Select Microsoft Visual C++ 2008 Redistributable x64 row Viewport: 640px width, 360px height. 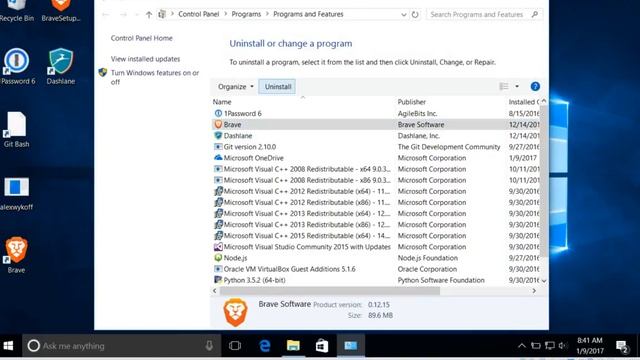376,169
